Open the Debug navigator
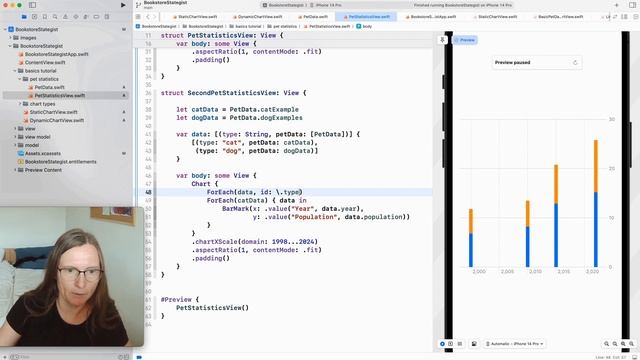Viewport: 640px width, 360px height. pos(86,17)
